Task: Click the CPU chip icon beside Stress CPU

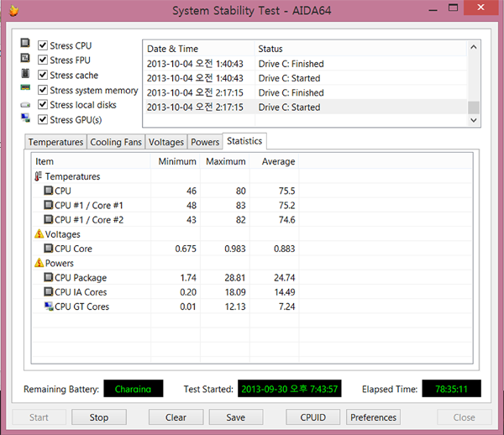Action: pos(25,43)
